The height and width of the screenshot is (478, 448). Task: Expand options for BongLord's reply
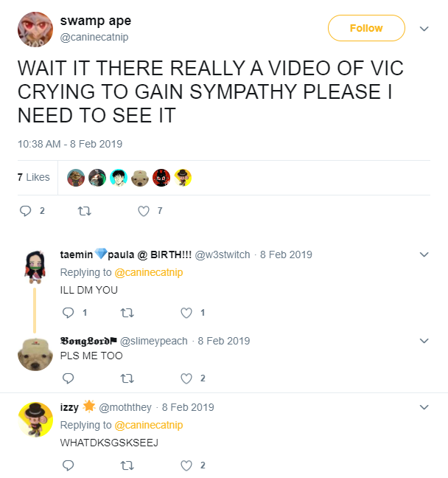[x=424, y=341]
